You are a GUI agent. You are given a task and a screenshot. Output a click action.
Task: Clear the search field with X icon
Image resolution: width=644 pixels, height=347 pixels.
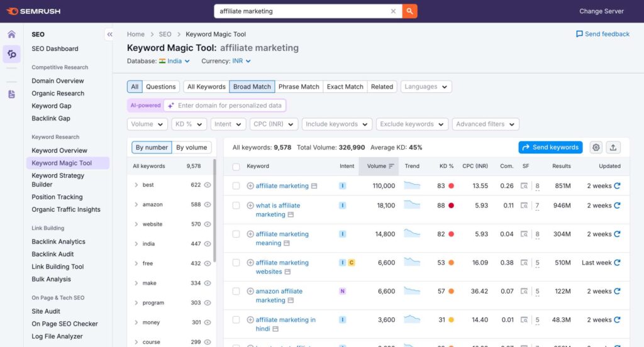click(x=393, y=11)
